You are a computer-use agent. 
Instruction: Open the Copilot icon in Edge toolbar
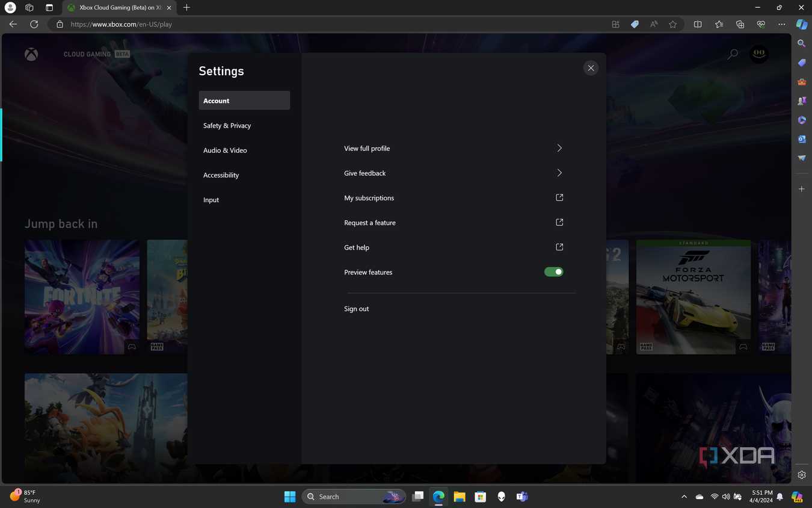coord(801,24)
